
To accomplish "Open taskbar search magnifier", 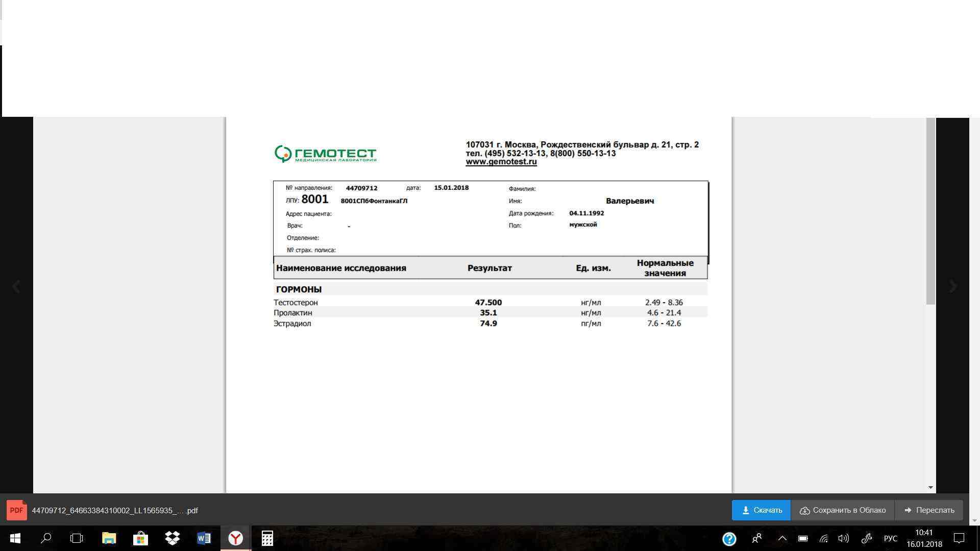I will [x=46, y=538].
